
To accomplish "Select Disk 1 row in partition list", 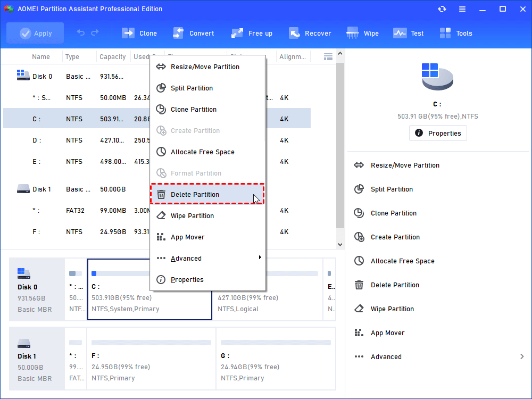I will point(157,189).
